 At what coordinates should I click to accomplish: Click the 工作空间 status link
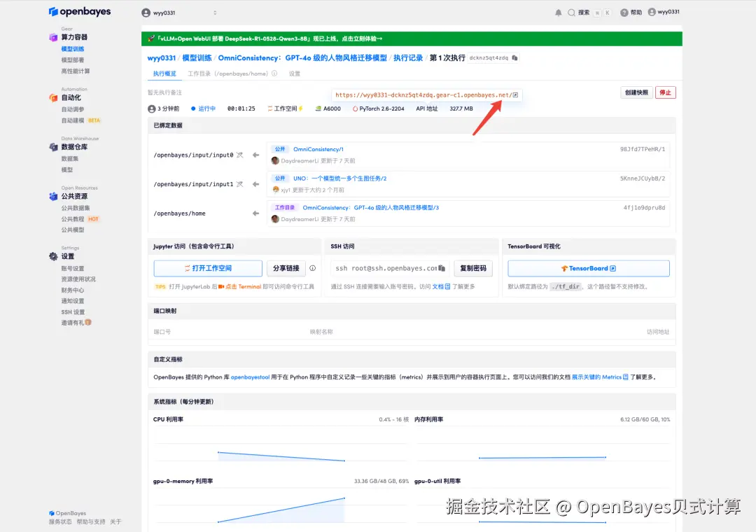pos(285,108)
